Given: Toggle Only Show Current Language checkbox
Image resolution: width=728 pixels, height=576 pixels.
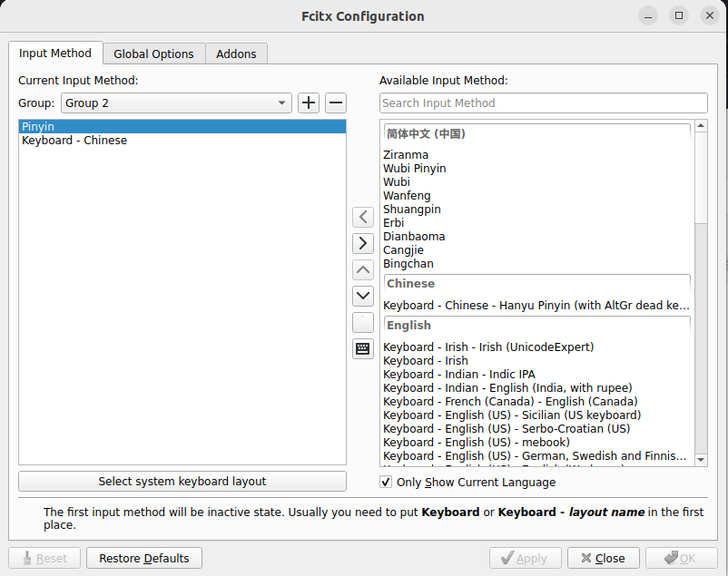Looking at the screenshot, I should tap(386, 482).
